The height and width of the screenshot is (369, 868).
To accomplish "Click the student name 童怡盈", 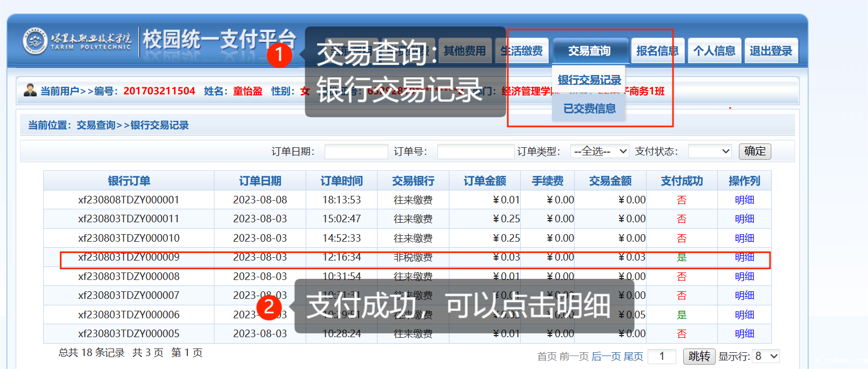I will click(247, 91).
